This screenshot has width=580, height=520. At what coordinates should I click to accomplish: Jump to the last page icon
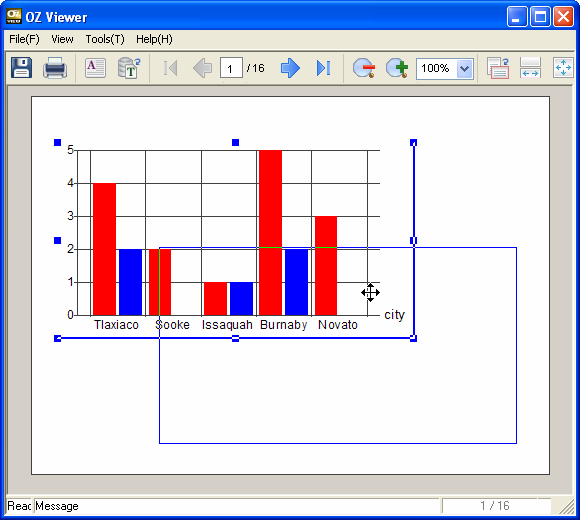tap(323, 68)
